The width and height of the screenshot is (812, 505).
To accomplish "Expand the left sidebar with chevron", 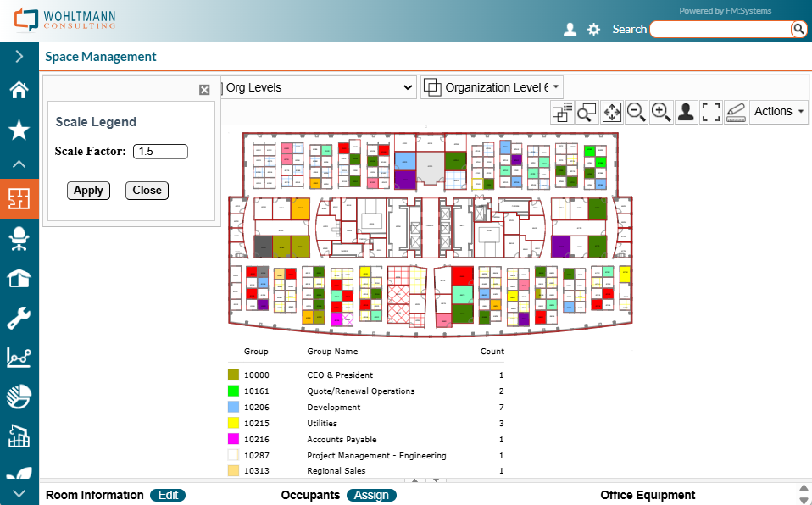I will [x=19, y=57].
